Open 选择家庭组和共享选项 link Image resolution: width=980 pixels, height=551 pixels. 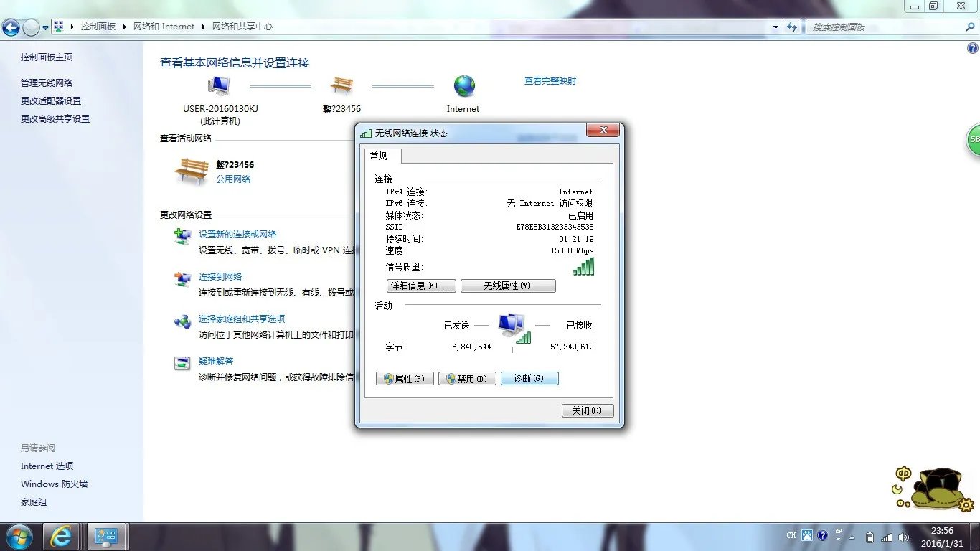(242, 319)
